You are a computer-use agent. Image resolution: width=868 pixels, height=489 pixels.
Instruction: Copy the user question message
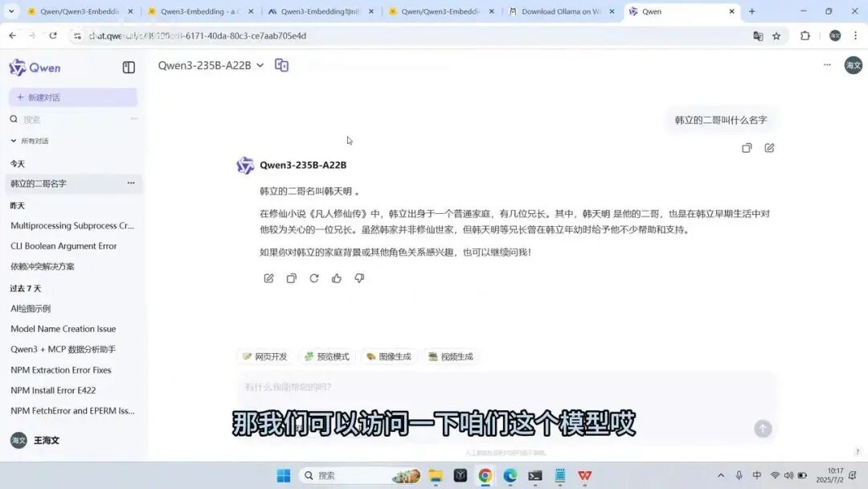tap(747, 148)
